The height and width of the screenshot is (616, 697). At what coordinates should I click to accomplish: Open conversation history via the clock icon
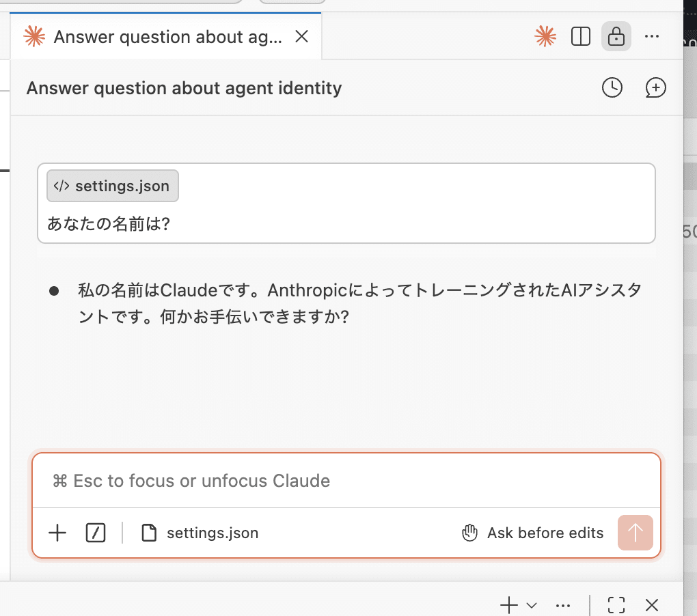612,87
